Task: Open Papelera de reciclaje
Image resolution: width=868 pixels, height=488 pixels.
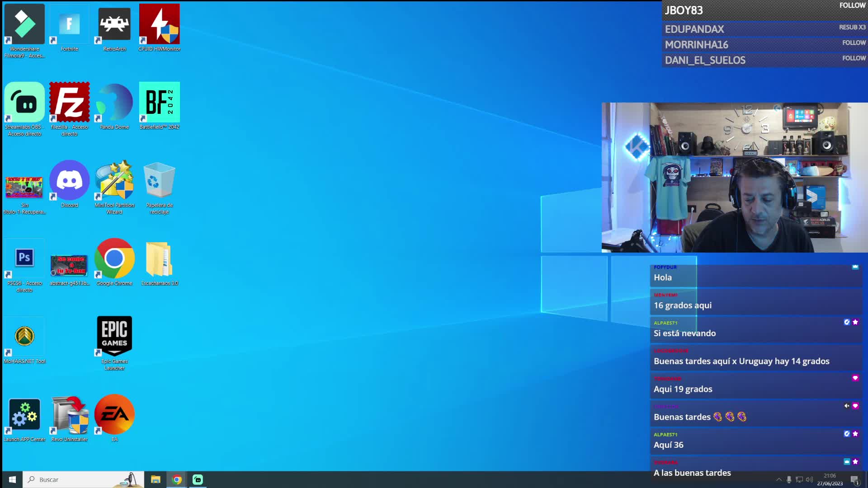Action: click(x=159, y=187)
